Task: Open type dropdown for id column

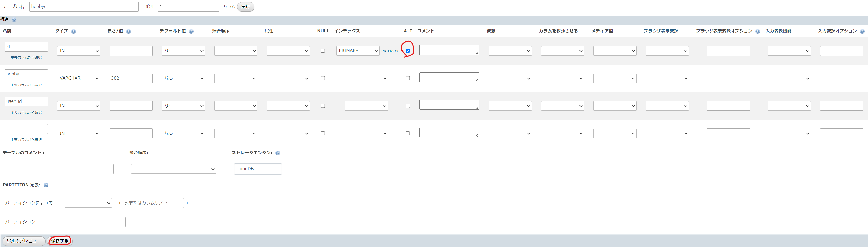Action: click(78, 51)
